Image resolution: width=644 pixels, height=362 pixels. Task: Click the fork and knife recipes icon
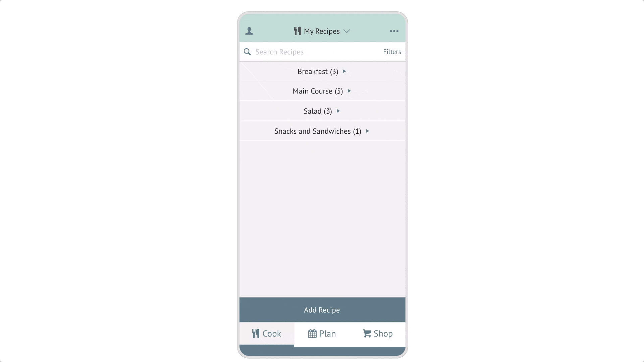click(x=297, y=31)
